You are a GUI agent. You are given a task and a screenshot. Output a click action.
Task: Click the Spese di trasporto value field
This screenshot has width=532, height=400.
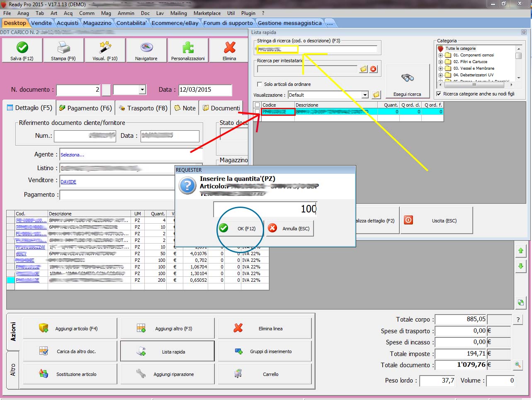pyautogui.click(x=461, y=331)
